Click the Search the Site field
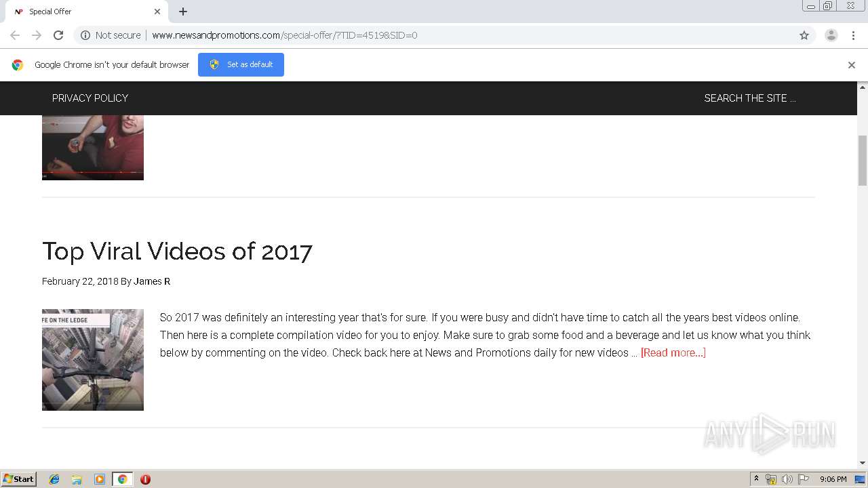 click(750, 98)
